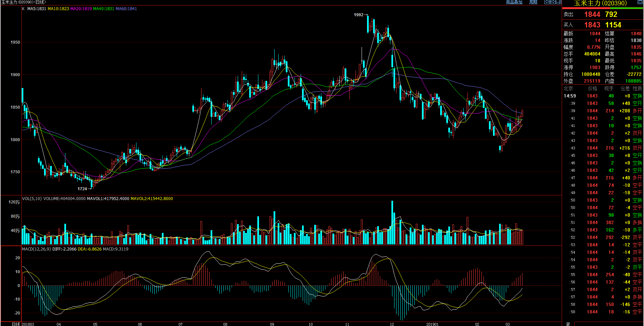Screen dimensions: 644x326
Task: Click the MACD(12,26,9) indicator title
Action: tap(36, 249)
